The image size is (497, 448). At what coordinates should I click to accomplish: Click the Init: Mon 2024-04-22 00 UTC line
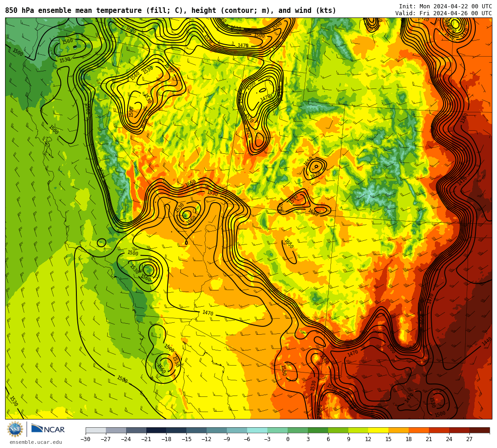pos(445,6)
